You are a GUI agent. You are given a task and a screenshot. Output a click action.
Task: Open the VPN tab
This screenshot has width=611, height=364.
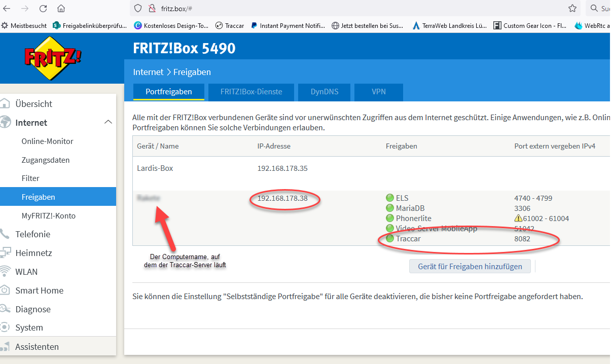(x=378, y=92)
